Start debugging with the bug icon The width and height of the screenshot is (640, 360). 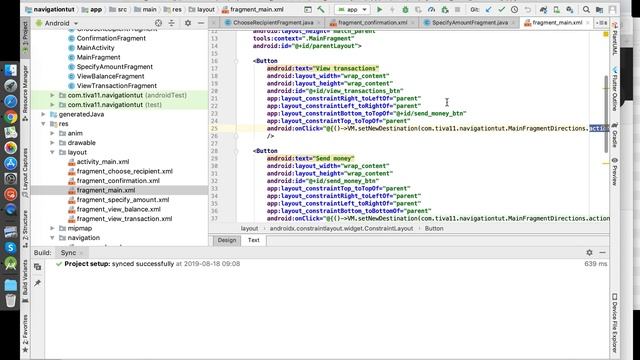[x=405, y=9]
